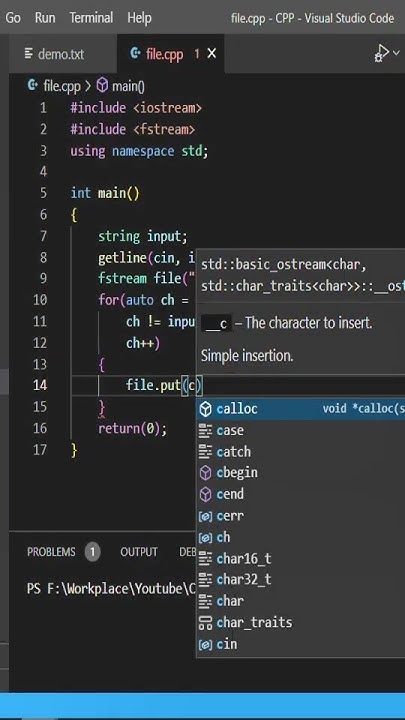Close the file.cpp tab
405x720 pixels.
(212, 54)
